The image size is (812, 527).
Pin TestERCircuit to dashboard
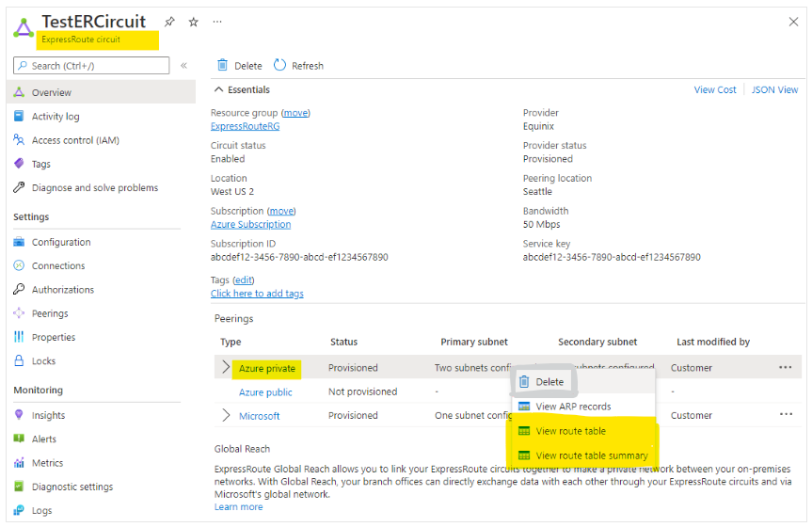[169, 22]
